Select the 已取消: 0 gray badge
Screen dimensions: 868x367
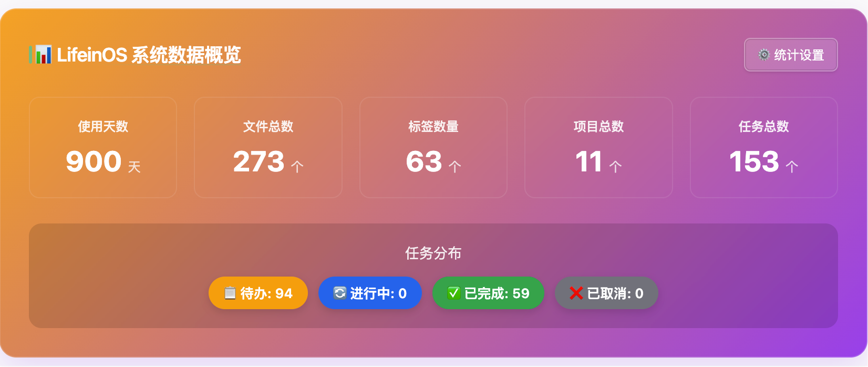pyautogui.click(x=606, y=293)
